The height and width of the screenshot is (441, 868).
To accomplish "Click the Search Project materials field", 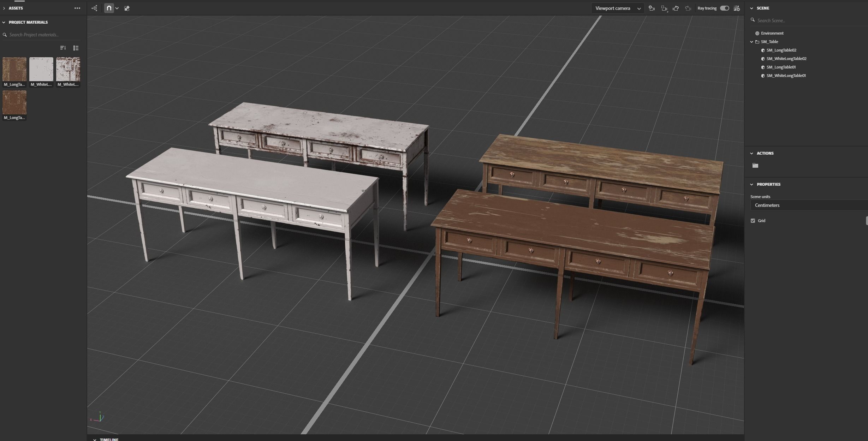I will (42, 35).
